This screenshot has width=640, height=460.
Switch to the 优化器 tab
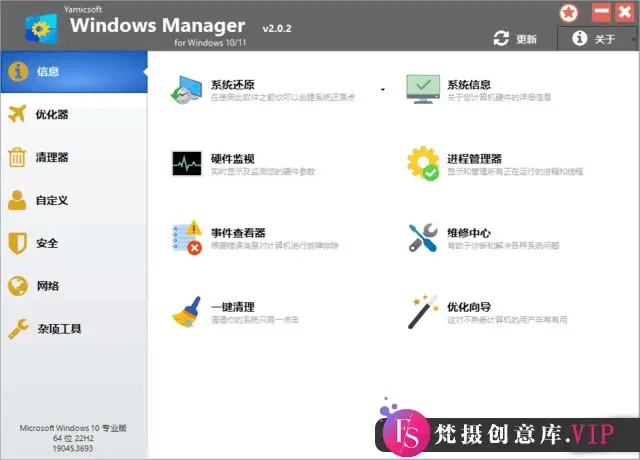click(74, 114)
